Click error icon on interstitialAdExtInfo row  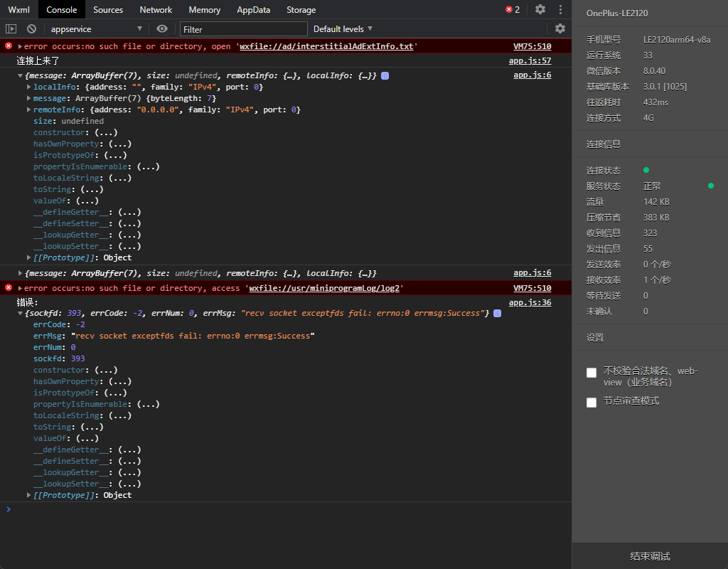coord(9,46)
